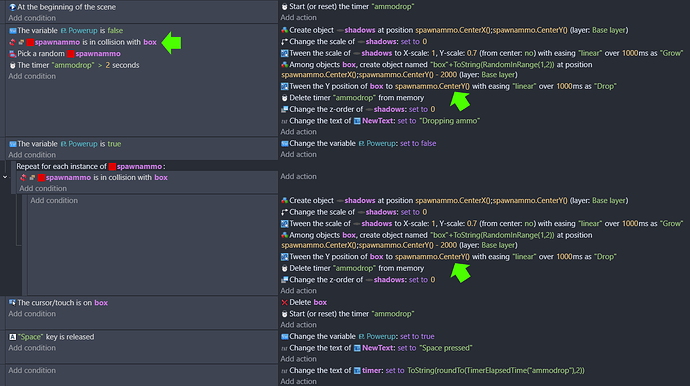Screen dimensions: 690x386
Task: Click 'Drop' tween name in the Repeat sub-event
Action: pyautogui.click(x=605, y=257)
